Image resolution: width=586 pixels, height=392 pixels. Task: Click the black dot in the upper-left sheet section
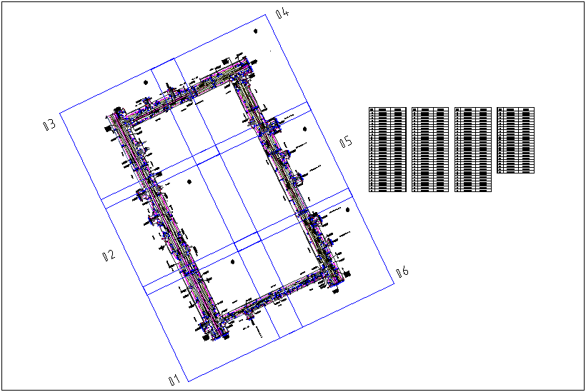[x=146, y=82]
